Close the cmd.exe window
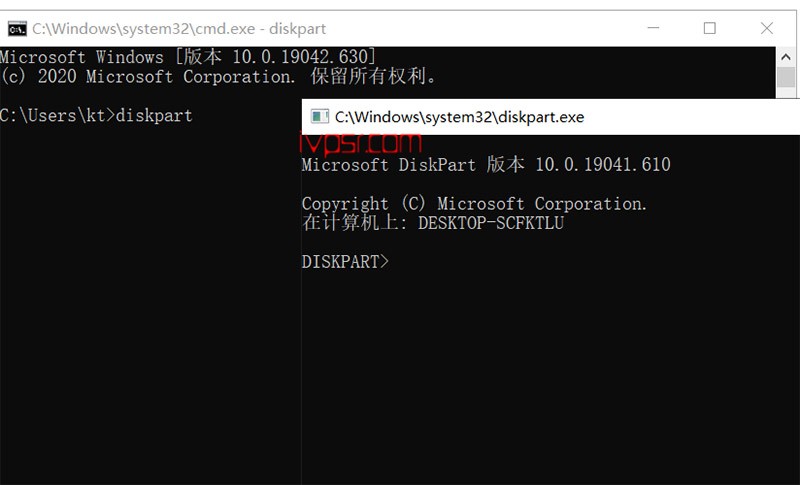 click(767, 28)
